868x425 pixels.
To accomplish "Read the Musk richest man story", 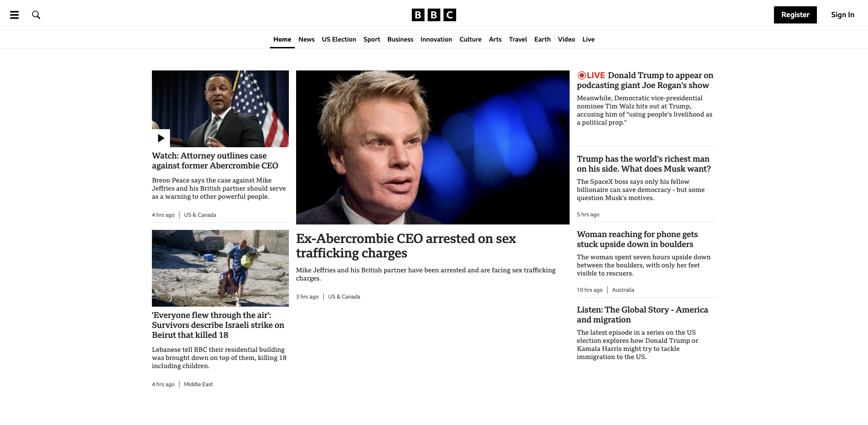I will tap(644, 164).
